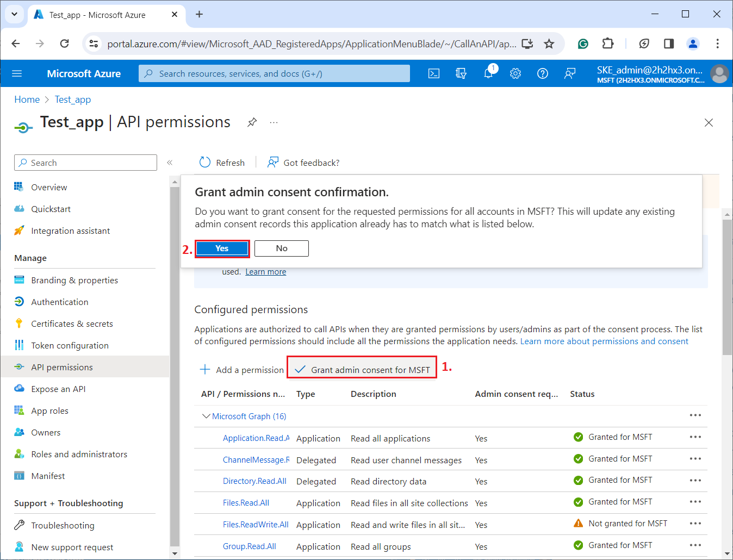Screen dimensions: 733x560
Task: Click the Azure feedback icon in header
Action: pos(570,73)
